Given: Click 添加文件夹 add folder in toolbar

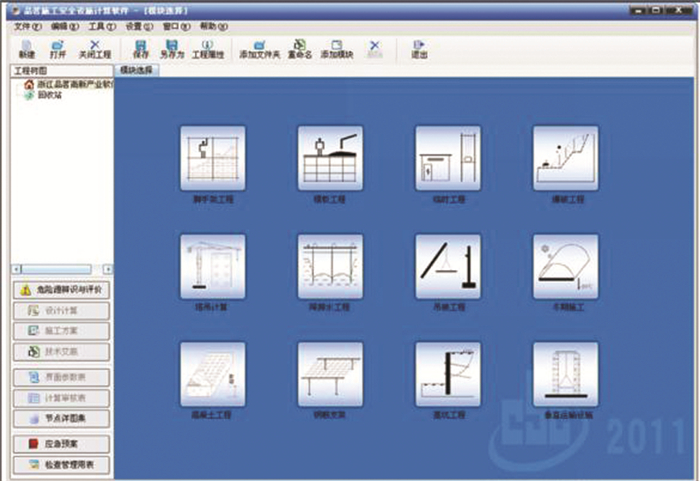Looking at the screenshot, I should tap(258, 49).
